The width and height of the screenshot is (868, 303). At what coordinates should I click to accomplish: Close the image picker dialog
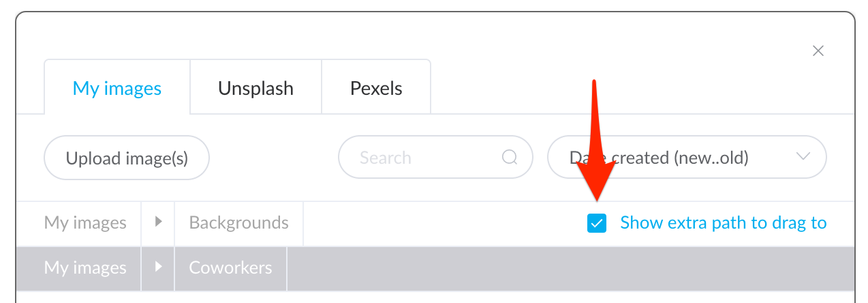(818, 50)
